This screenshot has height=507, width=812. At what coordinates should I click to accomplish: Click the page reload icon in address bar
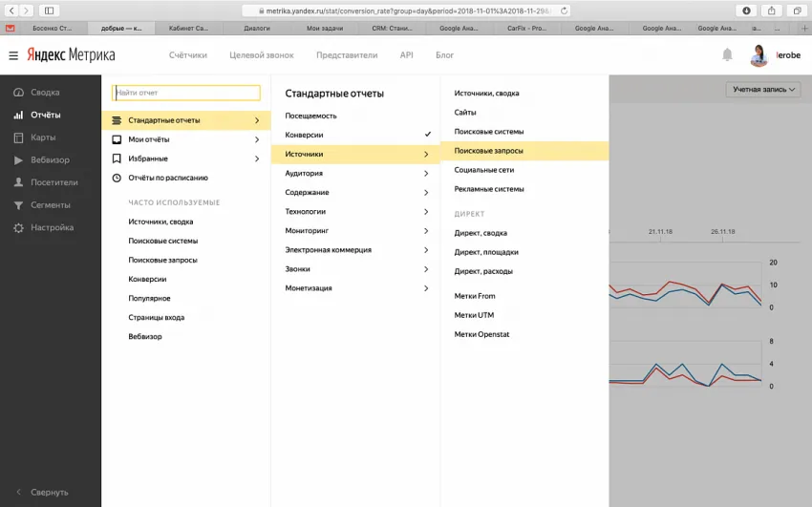pyautogui.click(x=565, y=11)
